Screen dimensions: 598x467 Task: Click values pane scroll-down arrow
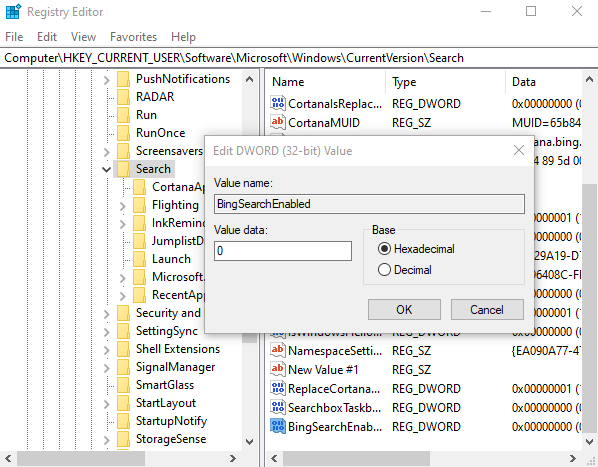click(x=589, y=442)
